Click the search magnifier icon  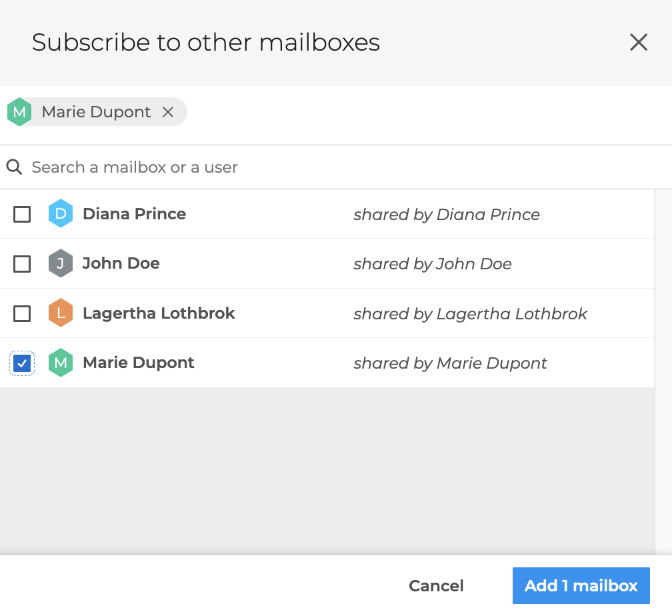[x=15, y=167]
